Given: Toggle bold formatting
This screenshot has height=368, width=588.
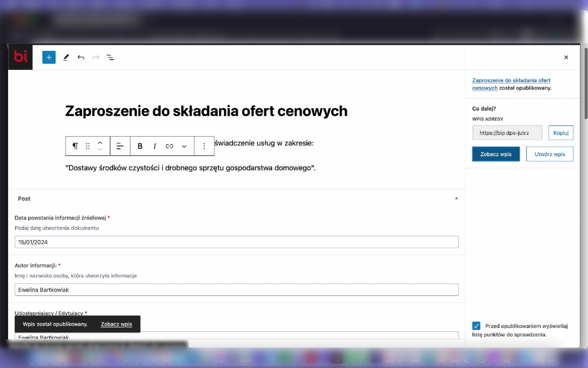Looking at the screenshot, I should coord(140,146).
